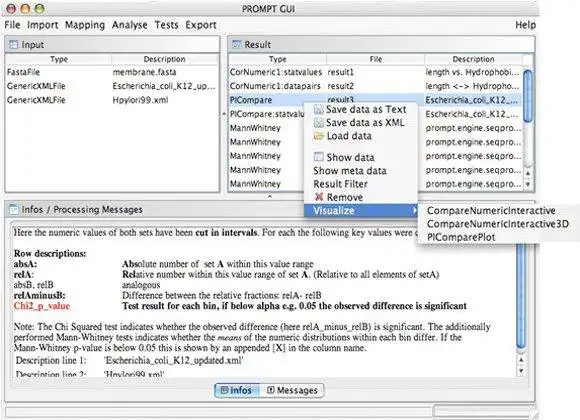580x420 pixels.
Task: Sort Input table by Type column header
Action: [x=58, y=59]
